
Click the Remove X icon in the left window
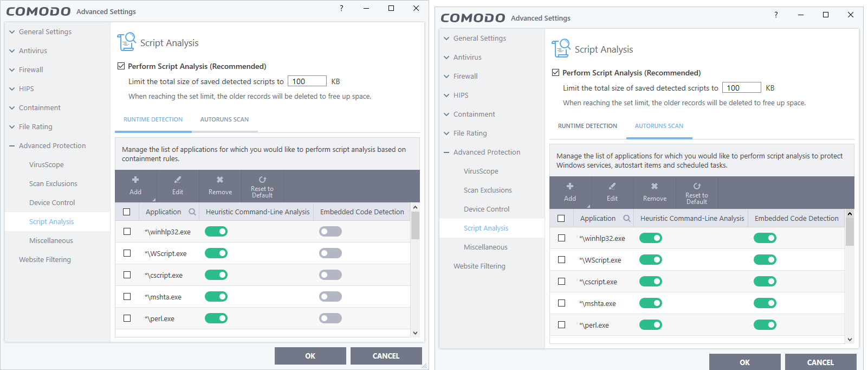pos(220,180)
